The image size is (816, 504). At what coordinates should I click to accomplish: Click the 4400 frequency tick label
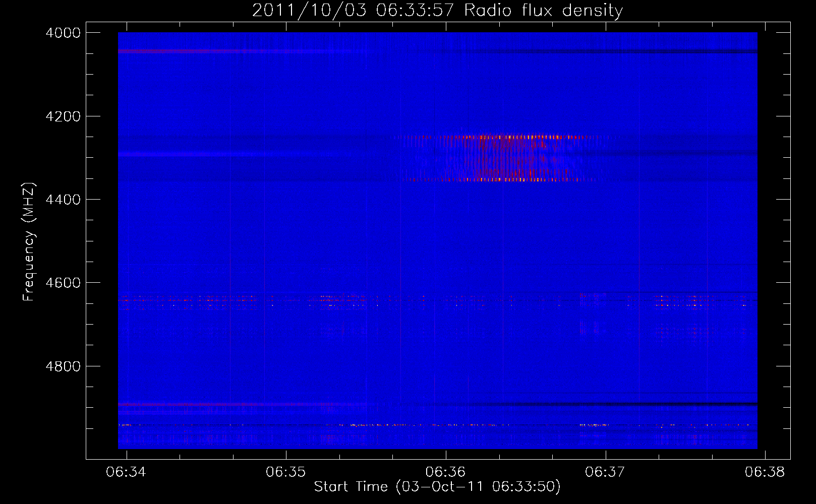[63, 200]
